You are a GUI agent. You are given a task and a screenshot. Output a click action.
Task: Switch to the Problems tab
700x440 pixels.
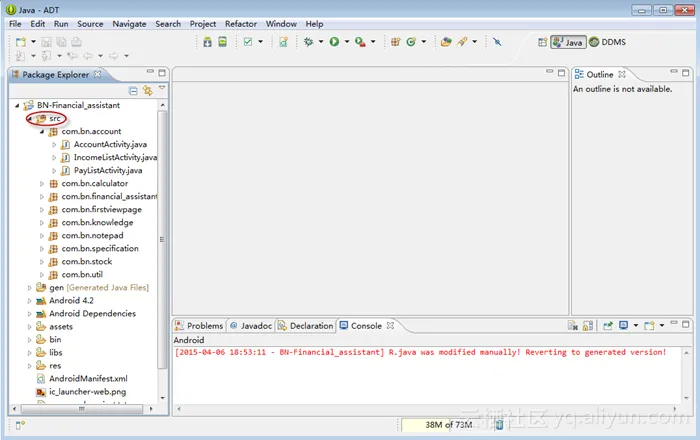pos(199,326)
